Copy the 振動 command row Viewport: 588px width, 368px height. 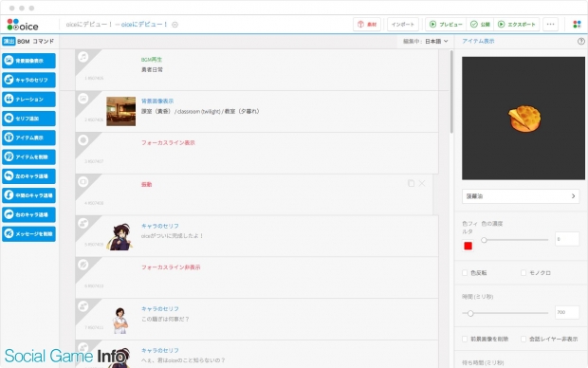tap(411, 183)
